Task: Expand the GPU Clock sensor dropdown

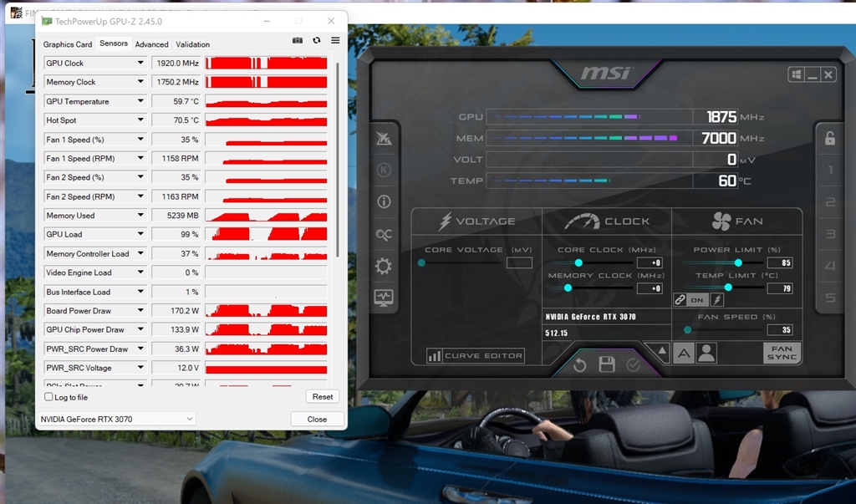Action: (140, 63)
